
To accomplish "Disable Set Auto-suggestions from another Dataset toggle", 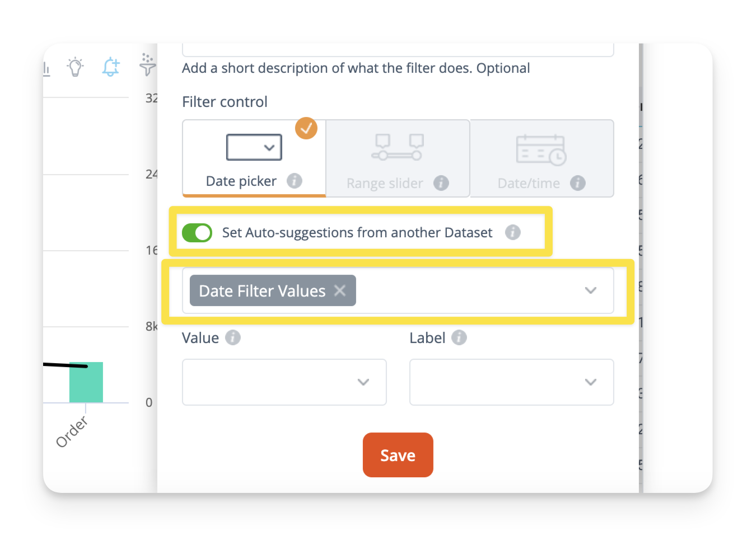I will click(197, 233).
